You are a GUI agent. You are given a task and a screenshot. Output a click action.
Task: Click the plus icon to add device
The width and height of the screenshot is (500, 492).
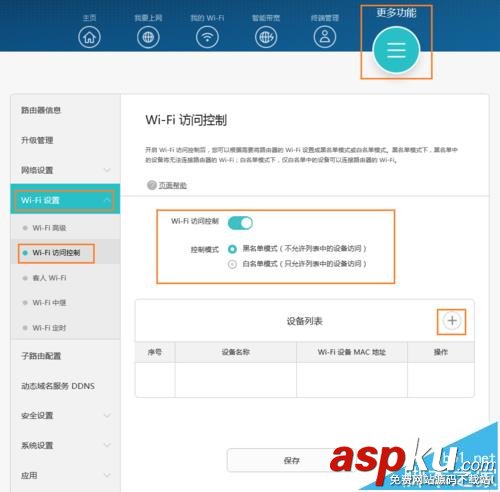(452, 321)
